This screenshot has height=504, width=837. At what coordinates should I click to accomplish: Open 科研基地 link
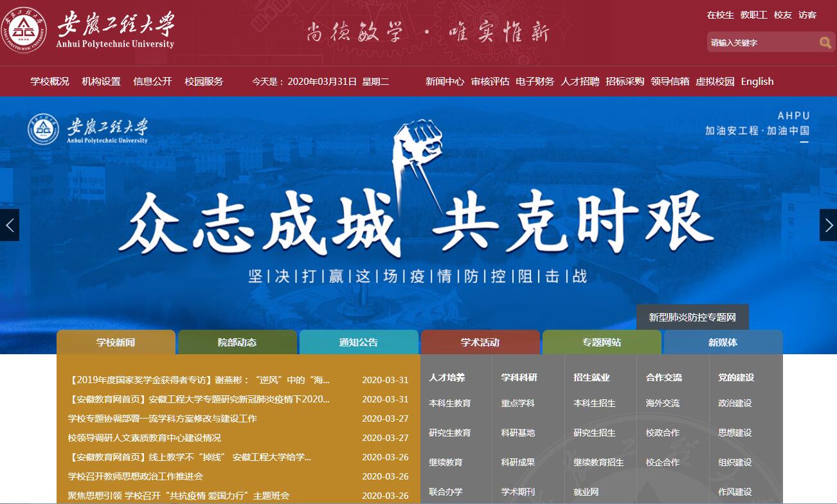click(518, 433)
